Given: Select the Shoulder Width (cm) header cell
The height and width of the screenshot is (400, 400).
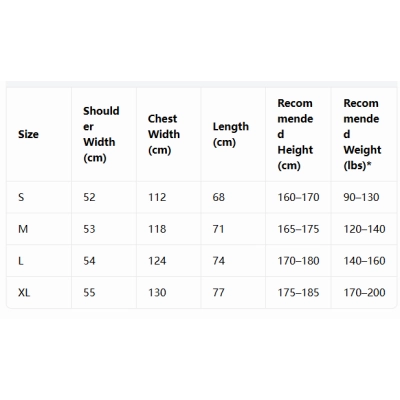Looking at the screenshot, I should [x=101, y=134].
